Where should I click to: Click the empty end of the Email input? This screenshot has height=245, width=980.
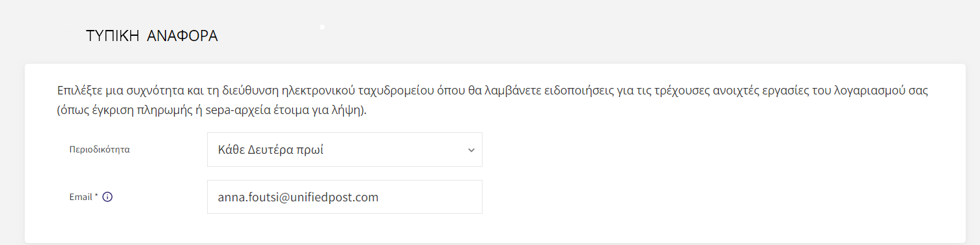(430, 197)
